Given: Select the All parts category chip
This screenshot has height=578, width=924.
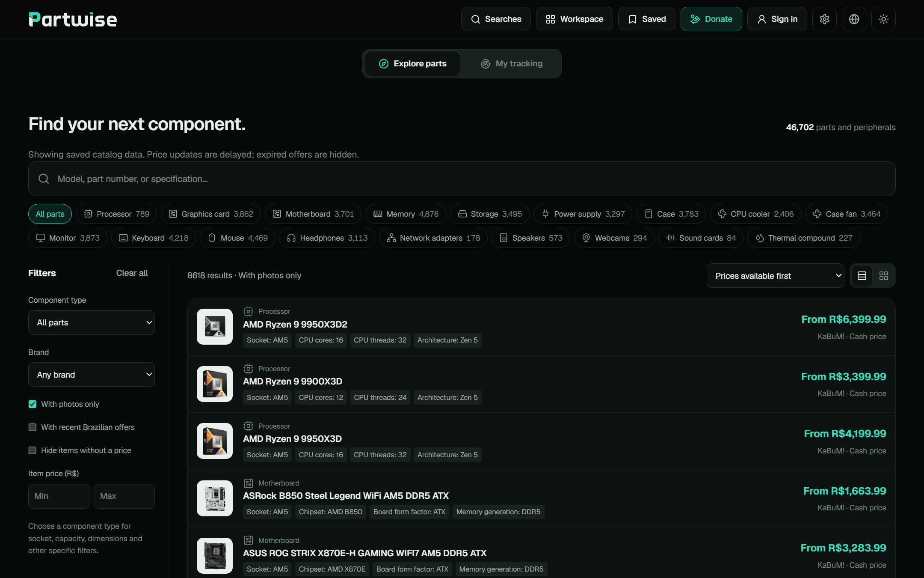Looking at the screenshot, I should pos(50,214).
